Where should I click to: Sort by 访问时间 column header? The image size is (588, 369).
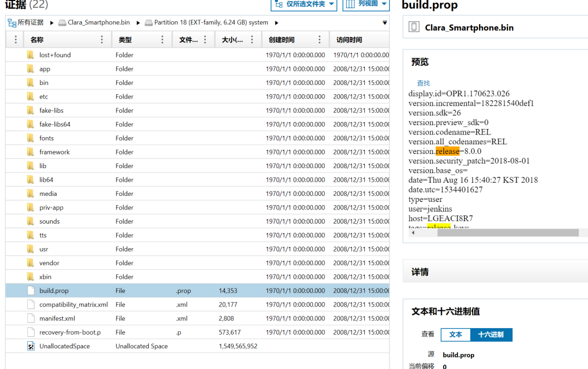click(349, 40)
